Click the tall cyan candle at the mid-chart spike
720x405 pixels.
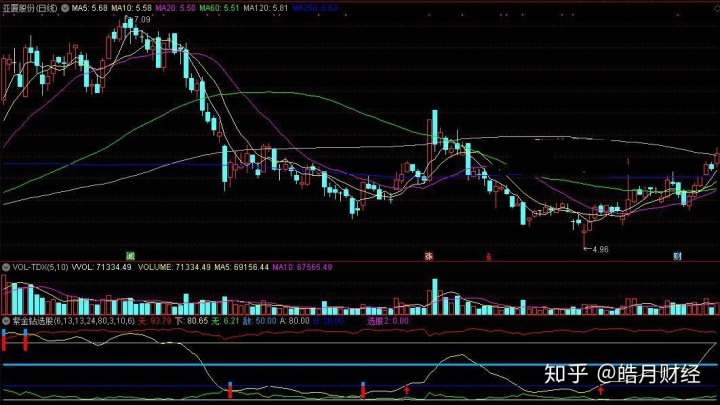434,127
